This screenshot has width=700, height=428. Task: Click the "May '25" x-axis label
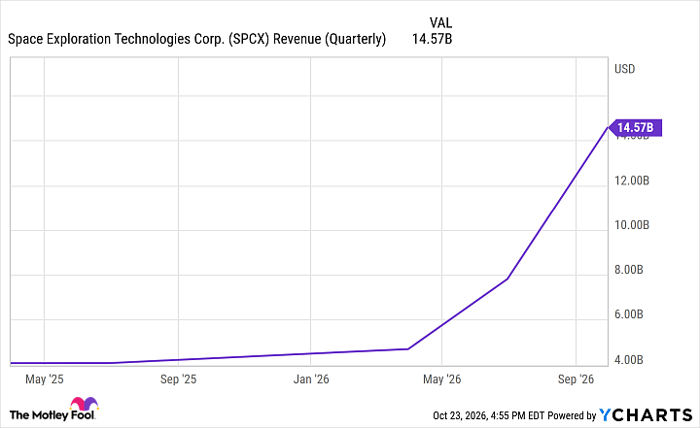(44, 379)
